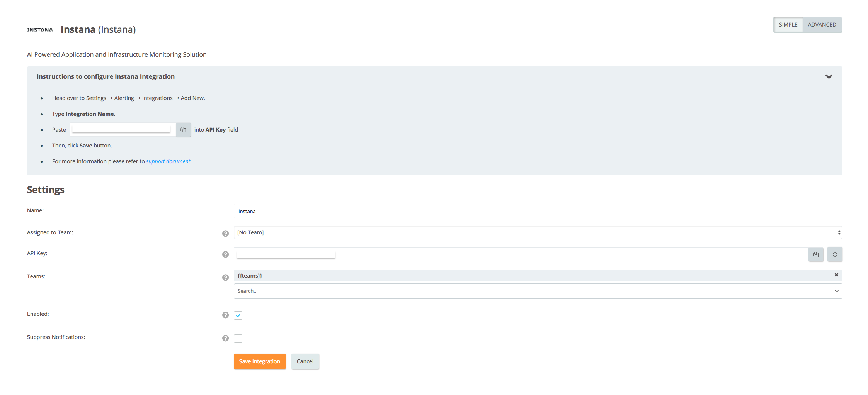868x395 pixels.
Task: Show help tooltip for Teams
Action: [x=225, y=277]
